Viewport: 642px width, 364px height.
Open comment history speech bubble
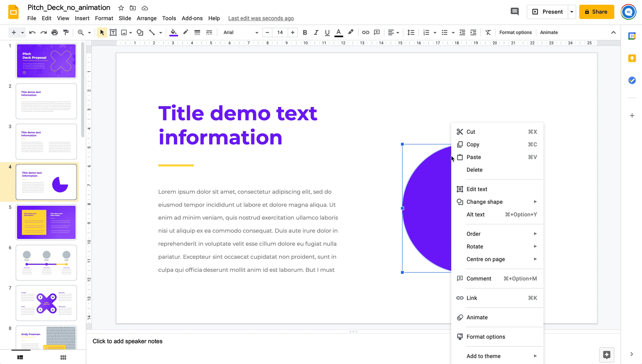515,12
